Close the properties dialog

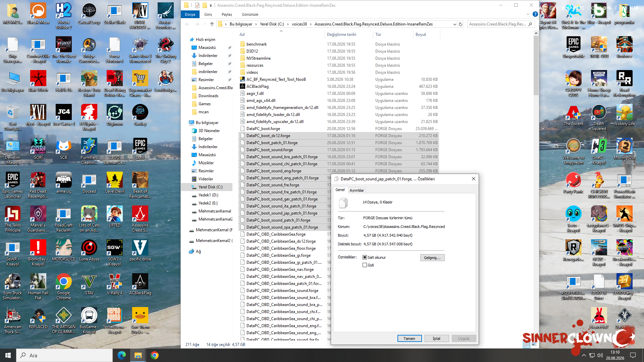[x=474, y=179]
